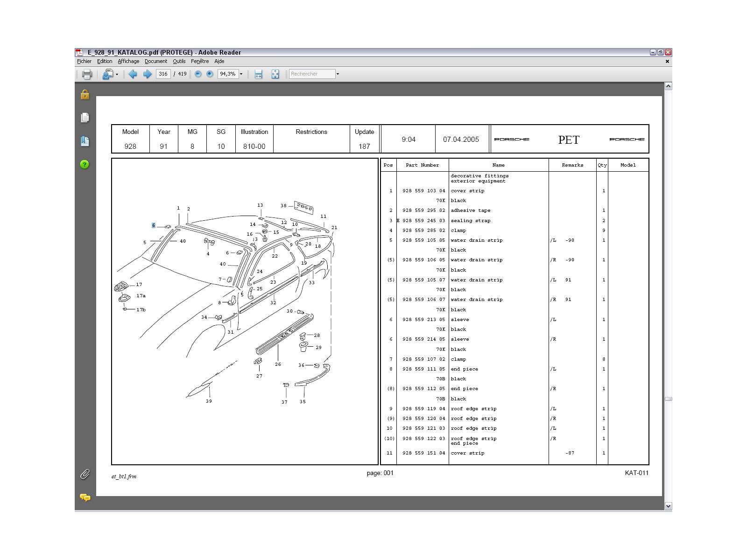Expand the Rechercher search options arrow
Screen dimensions: 747x560
point(338,74)
